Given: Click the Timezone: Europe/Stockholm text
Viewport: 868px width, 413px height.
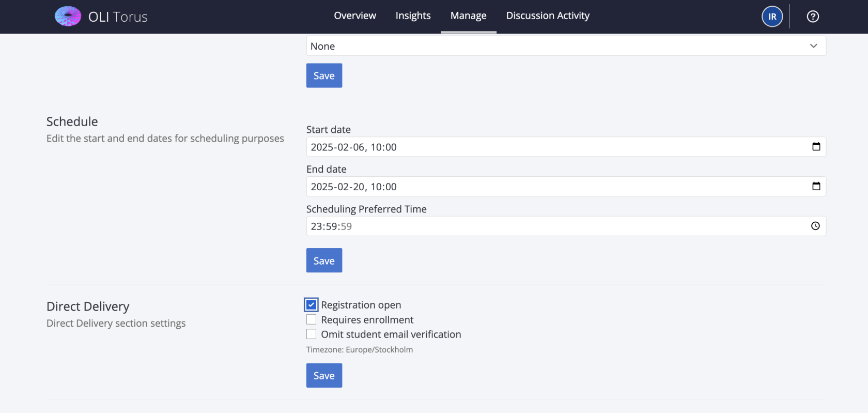Looking at the screenshot, I should (x=360, y=349).
